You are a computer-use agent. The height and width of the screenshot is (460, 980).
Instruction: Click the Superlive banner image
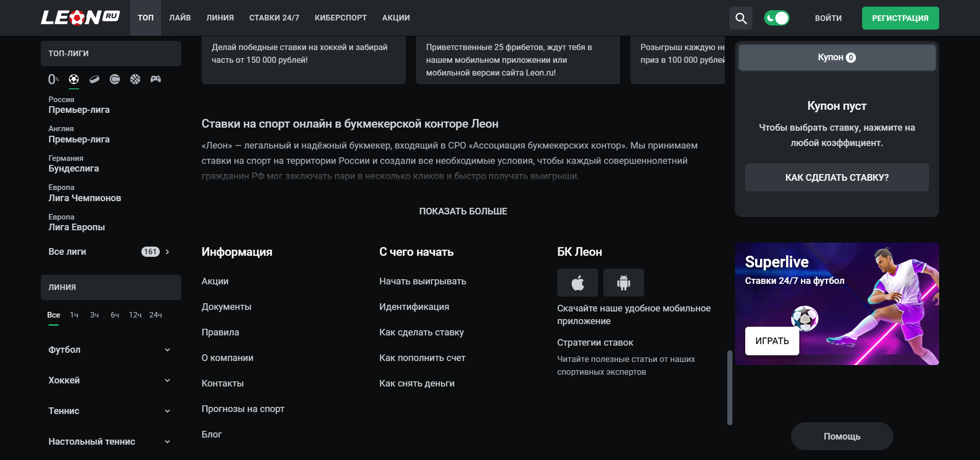coord(837,304)
